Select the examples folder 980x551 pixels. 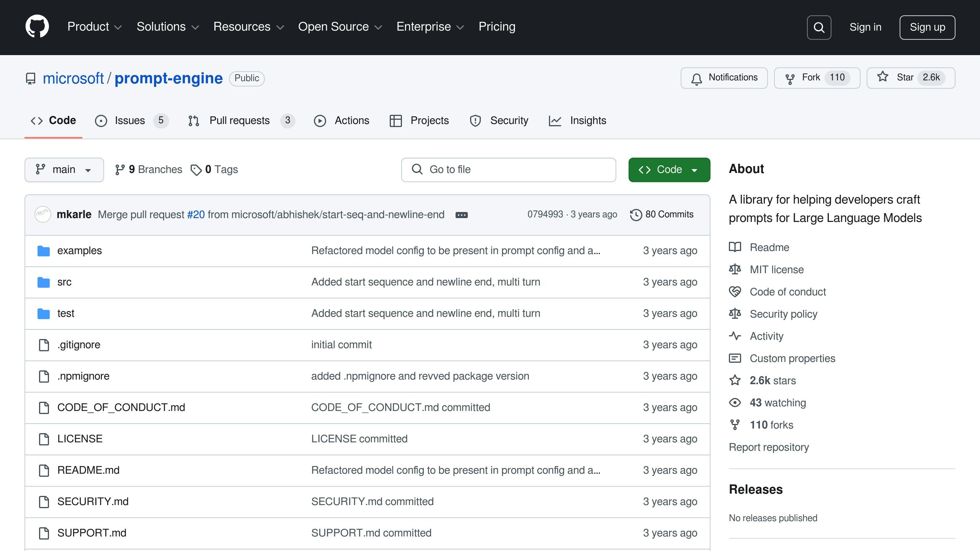coord(79,250)
